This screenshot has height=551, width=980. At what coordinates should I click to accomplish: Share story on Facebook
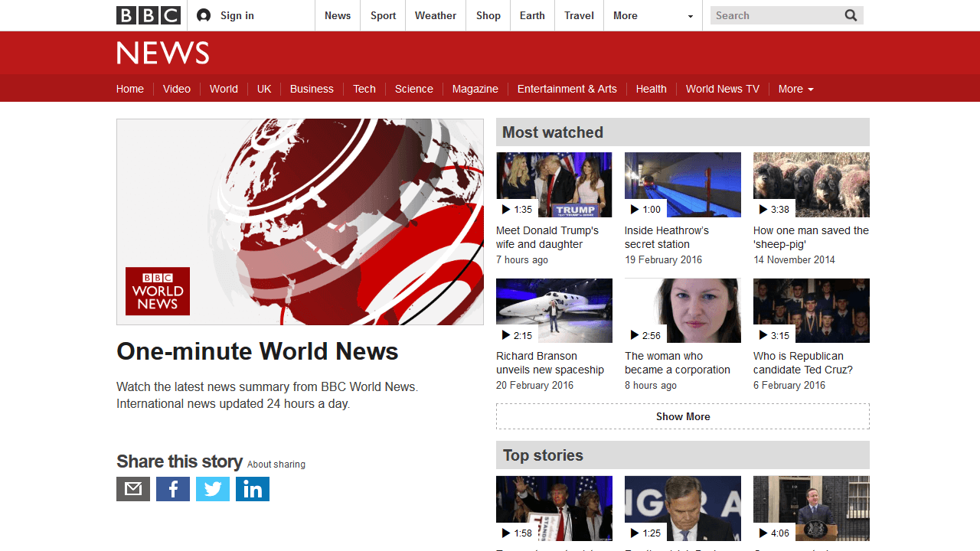tap(173, 489)
